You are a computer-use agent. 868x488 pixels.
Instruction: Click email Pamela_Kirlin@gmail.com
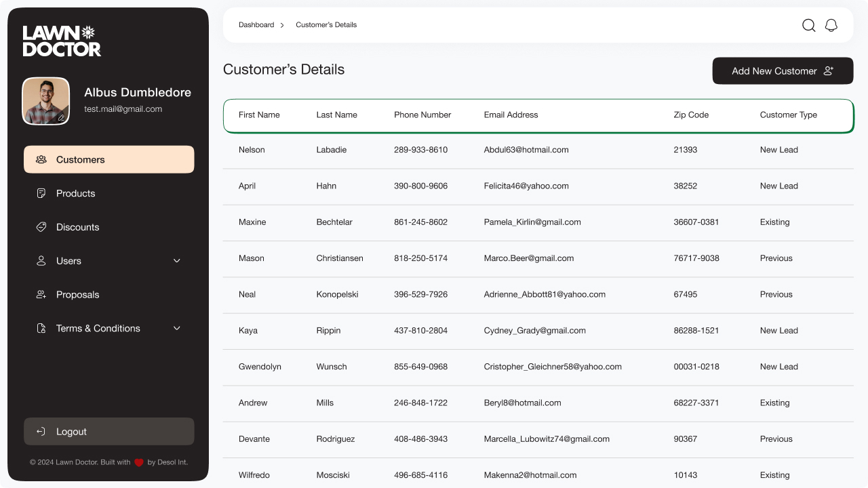532,222
